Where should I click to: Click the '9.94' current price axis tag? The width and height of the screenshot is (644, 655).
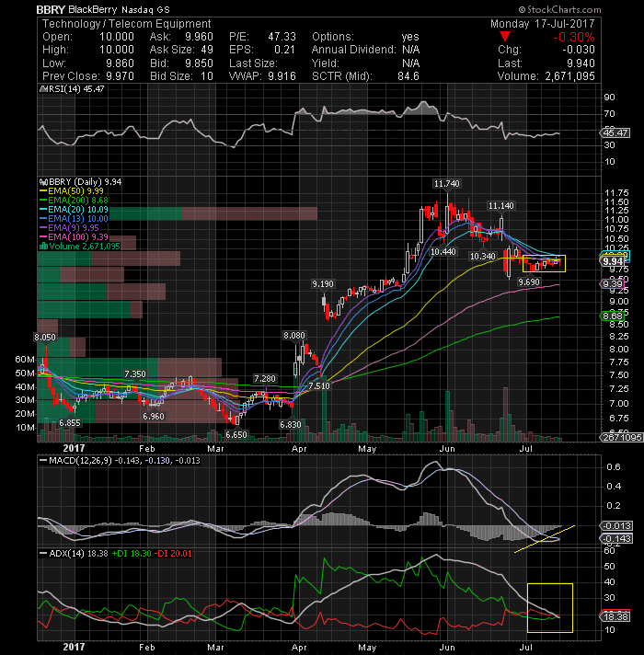613,261
